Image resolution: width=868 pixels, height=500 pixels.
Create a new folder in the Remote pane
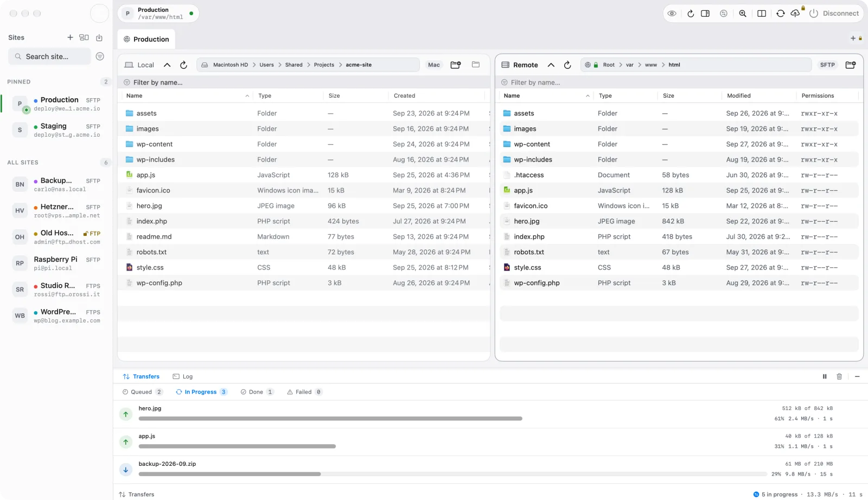click(x=851, y=65)
